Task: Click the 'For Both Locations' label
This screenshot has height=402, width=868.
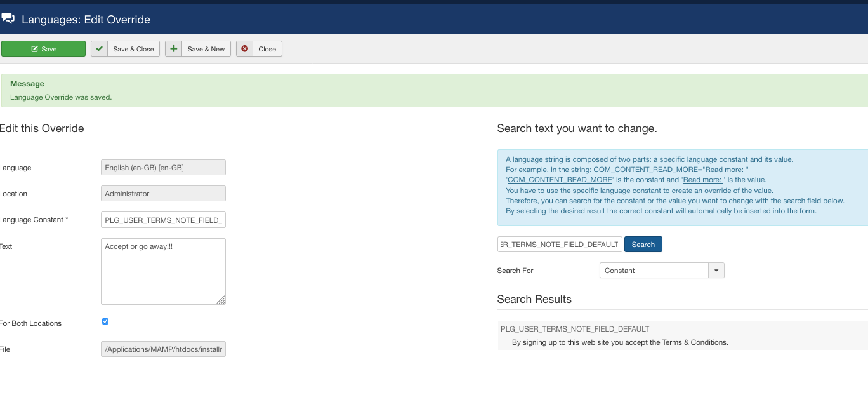Action: tap(31, 323)
